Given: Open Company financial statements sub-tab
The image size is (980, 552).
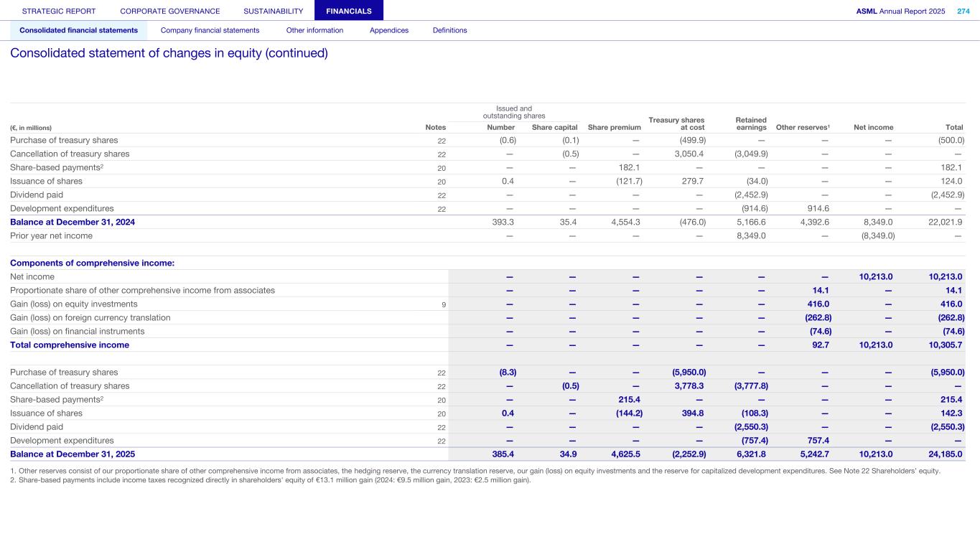Looking at the screenshot, I should [210, 30].
